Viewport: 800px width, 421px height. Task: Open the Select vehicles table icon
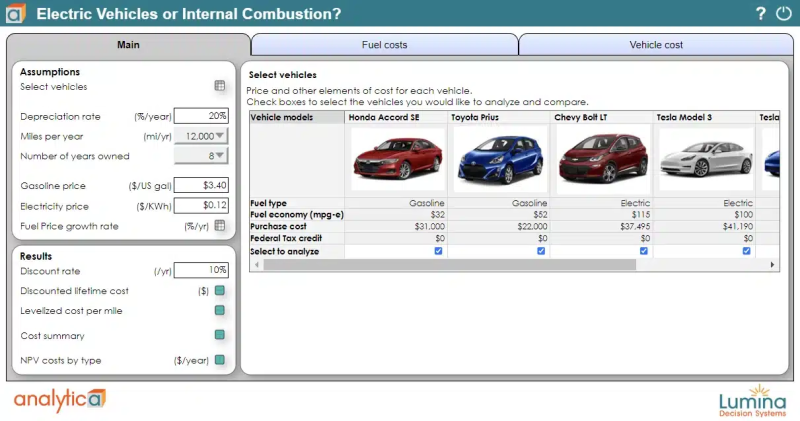[220, 86]
